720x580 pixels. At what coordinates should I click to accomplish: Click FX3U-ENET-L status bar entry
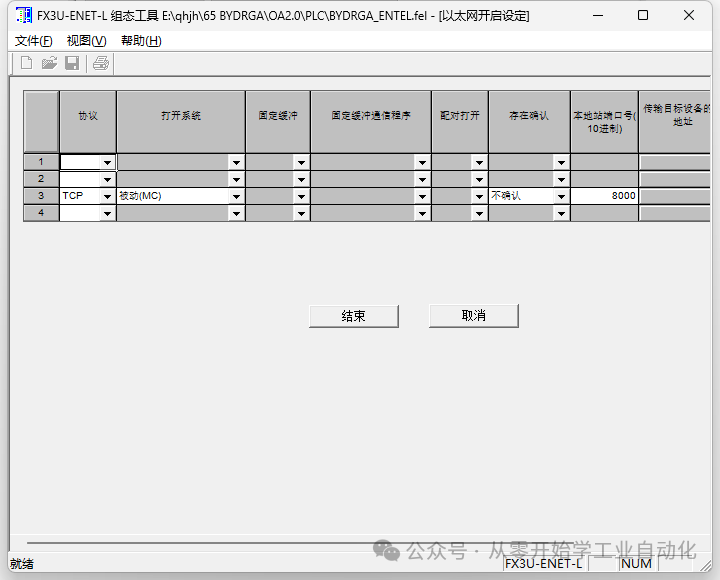click(544, 564)
